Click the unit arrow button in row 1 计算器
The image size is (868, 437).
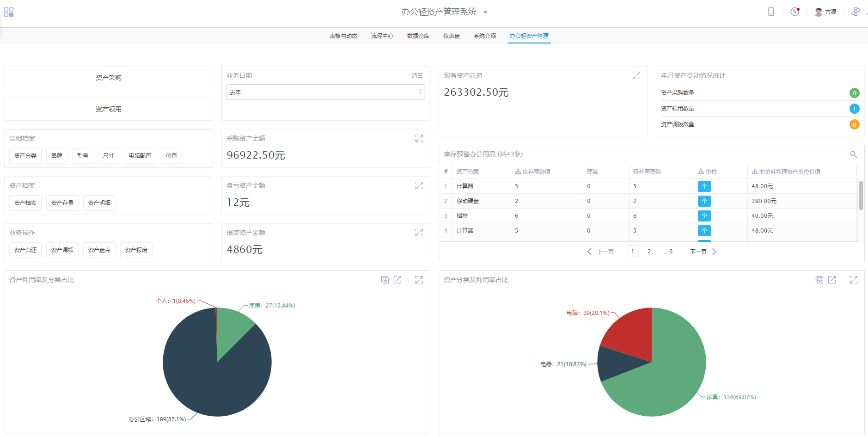click(704, 186)
